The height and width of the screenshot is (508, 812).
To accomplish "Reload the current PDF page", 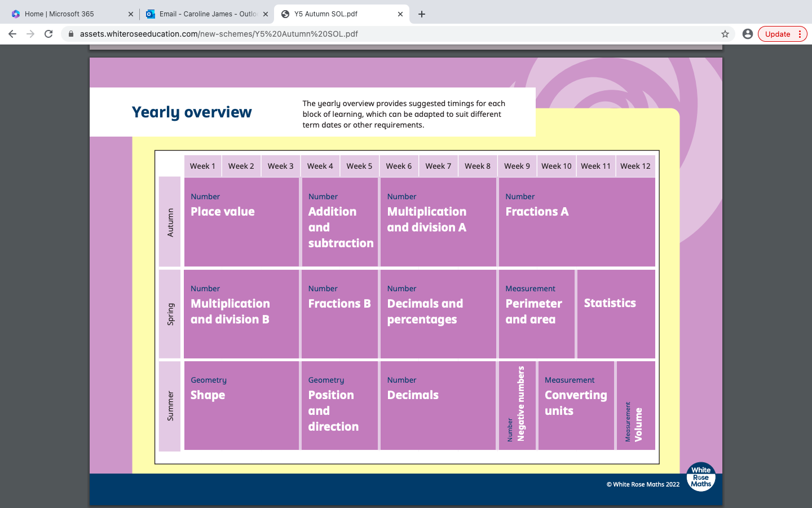I will 48,34.
